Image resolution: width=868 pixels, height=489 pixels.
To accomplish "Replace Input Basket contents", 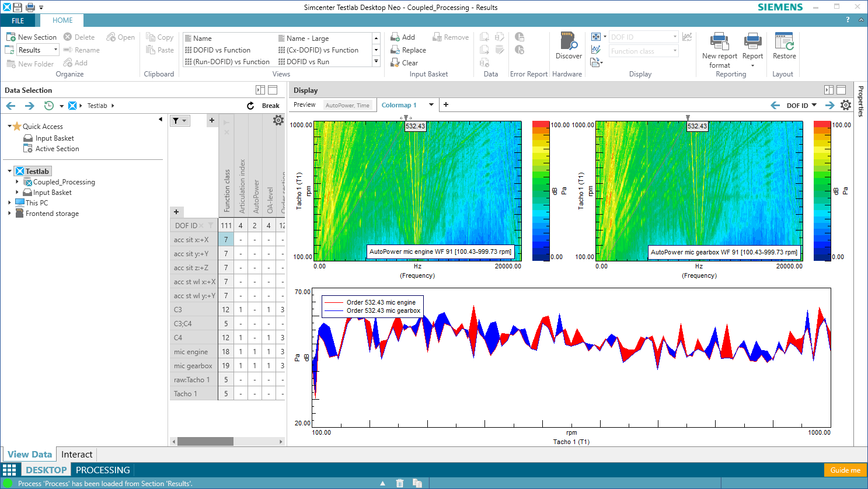I will point(408,50).
